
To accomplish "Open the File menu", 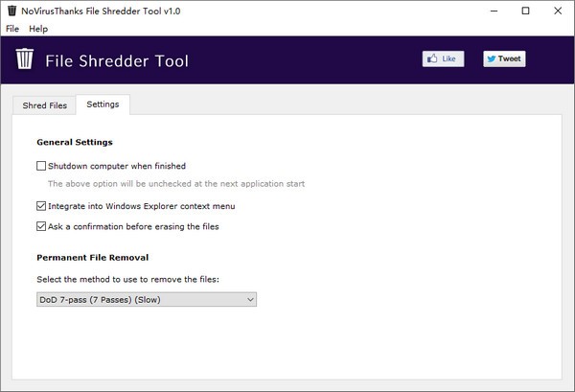I will pyautogui.click(x=12, y=29).
